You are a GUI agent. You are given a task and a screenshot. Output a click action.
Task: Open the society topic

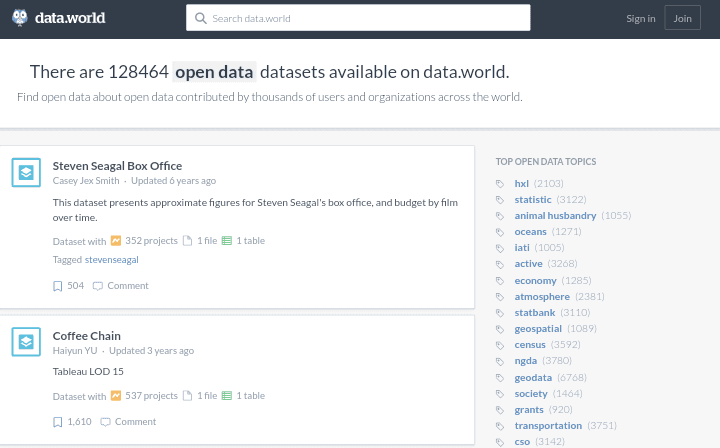pyautogui.click(x=531, y=394)
